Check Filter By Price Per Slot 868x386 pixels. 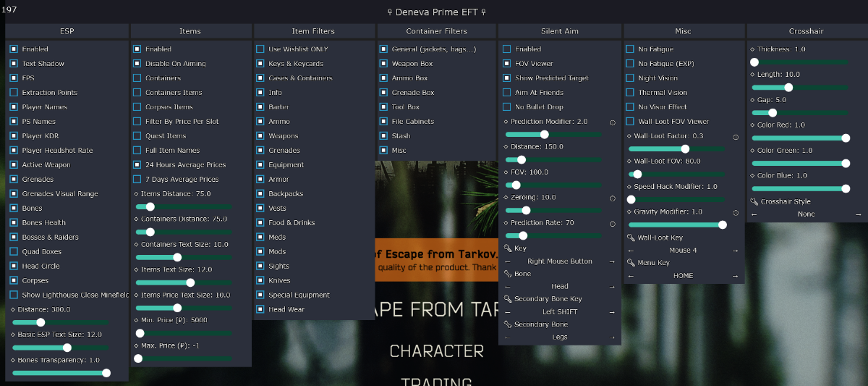[x=137, y=122]
